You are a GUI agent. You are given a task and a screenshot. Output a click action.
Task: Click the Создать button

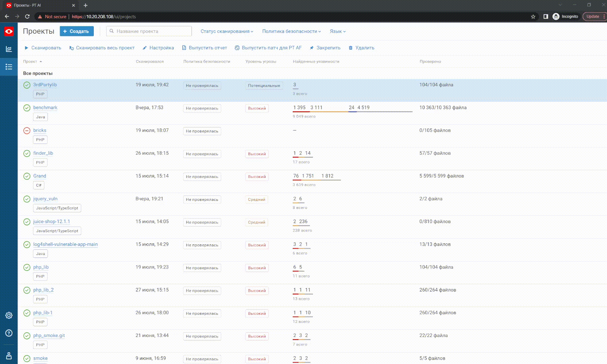click(x=77, y=31)
